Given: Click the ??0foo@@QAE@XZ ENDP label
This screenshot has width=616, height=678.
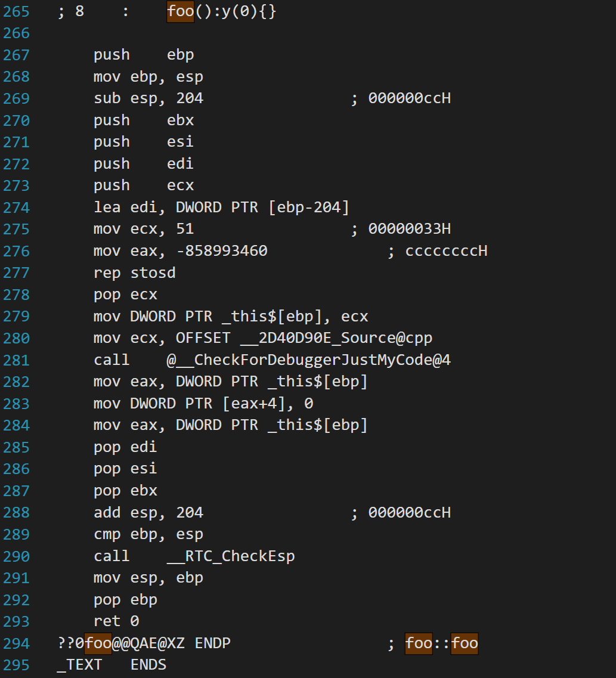Looking at the screenshot, I should coord(144,643).
